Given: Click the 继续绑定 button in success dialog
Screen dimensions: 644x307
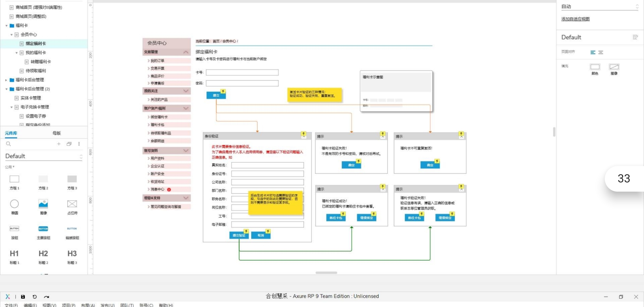Looking at the screenshot, I should pyautogui.click(x=366, y=218).
